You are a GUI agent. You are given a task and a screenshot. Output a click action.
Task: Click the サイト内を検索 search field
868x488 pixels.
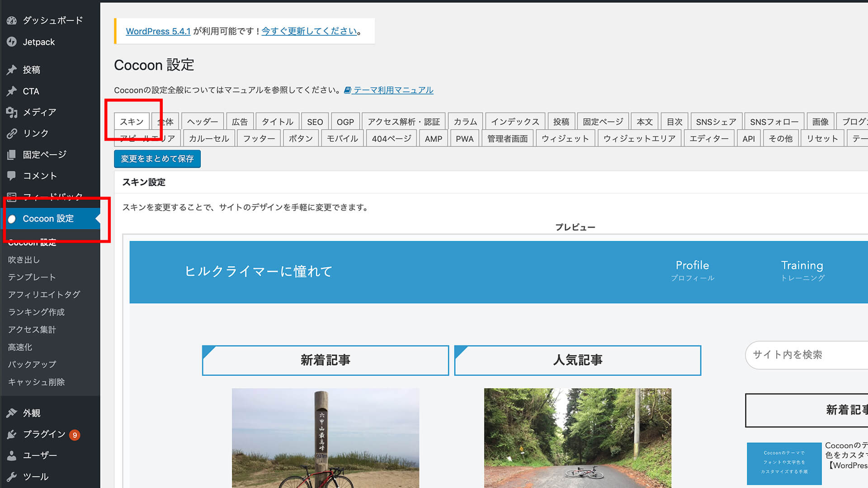tap(805, 355)
